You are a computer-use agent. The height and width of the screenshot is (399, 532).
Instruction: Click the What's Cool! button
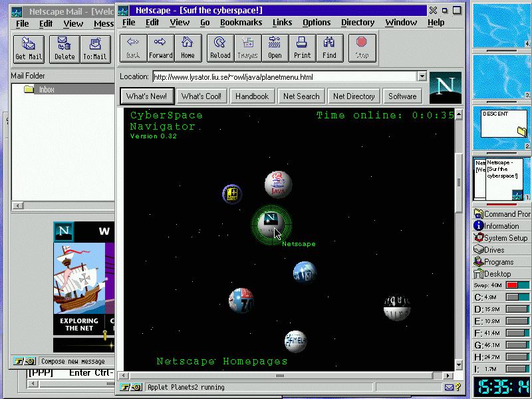(201, 96)
